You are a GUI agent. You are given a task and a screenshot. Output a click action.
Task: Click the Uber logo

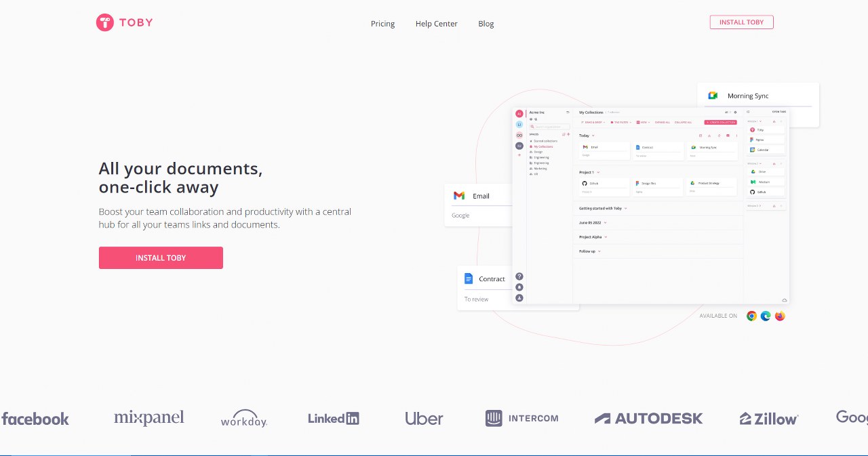(424, 419)
